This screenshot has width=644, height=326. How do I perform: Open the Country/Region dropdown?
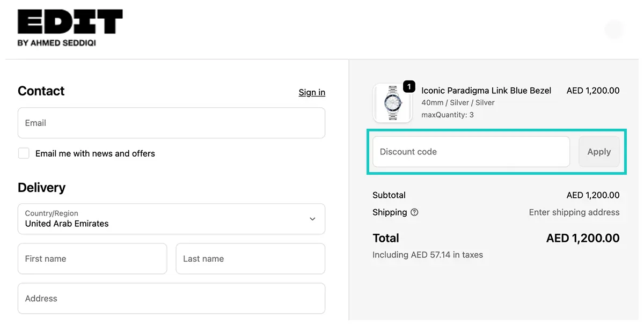click(x=171, y=219)
